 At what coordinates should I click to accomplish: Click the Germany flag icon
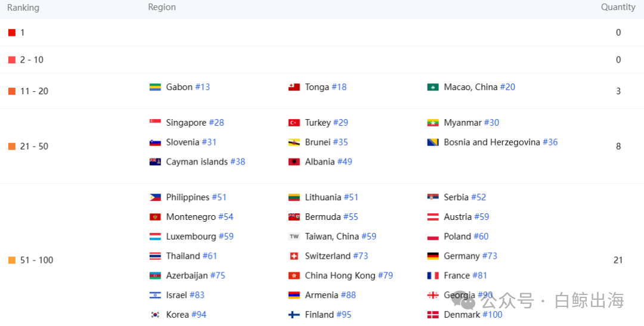tap(433, 256)
